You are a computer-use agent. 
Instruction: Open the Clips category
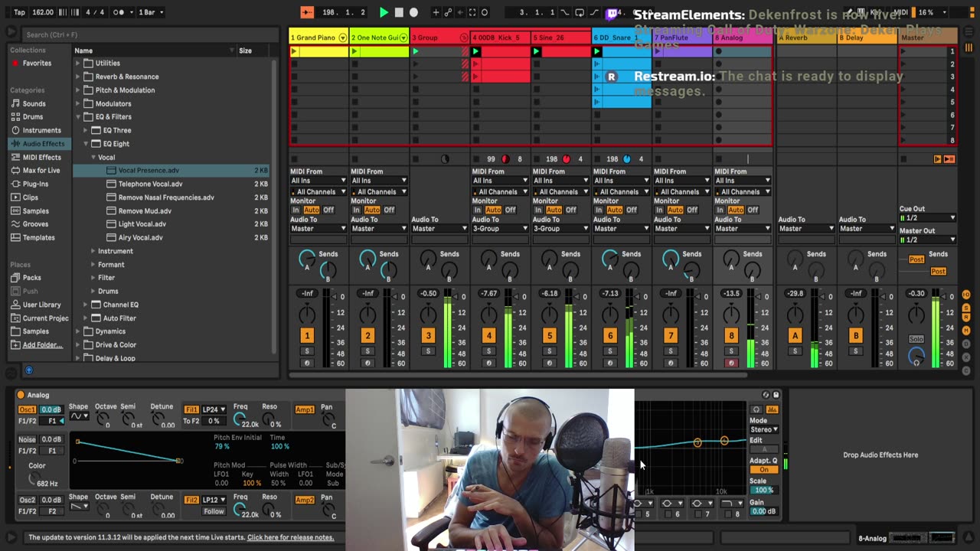[x=30, y=197]
